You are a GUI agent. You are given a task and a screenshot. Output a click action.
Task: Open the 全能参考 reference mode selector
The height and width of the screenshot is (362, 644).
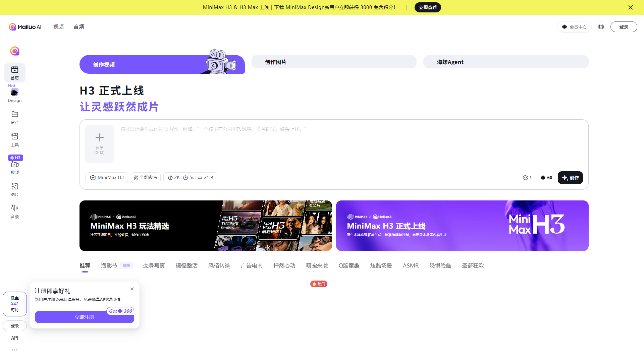click(x=146, y=178)
